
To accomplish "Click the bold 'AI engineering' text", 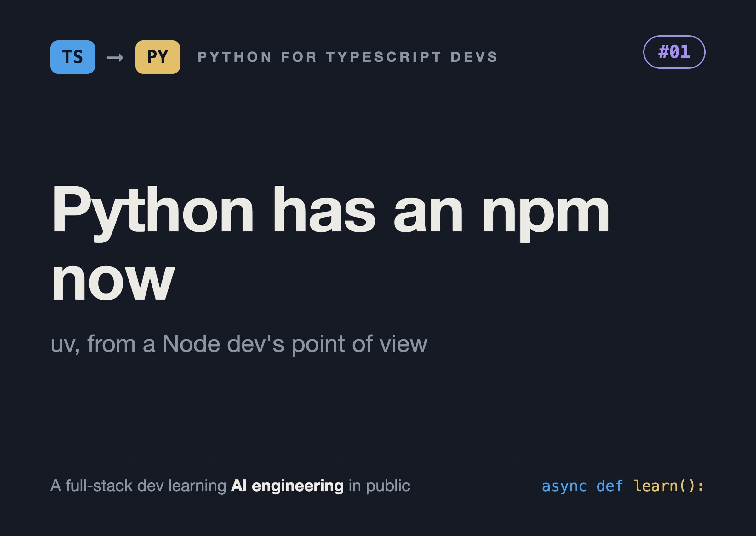I will pos(287,486).
